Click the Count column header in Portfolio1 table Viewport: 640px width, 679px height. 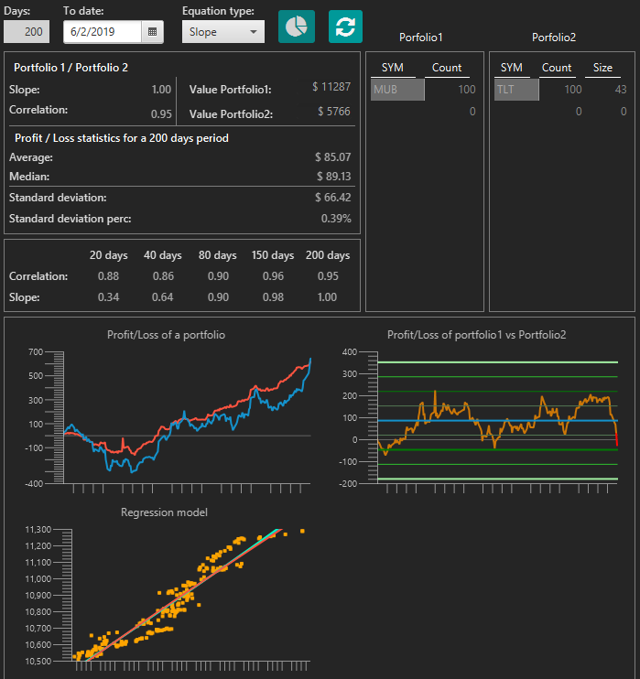pos(446,68)
